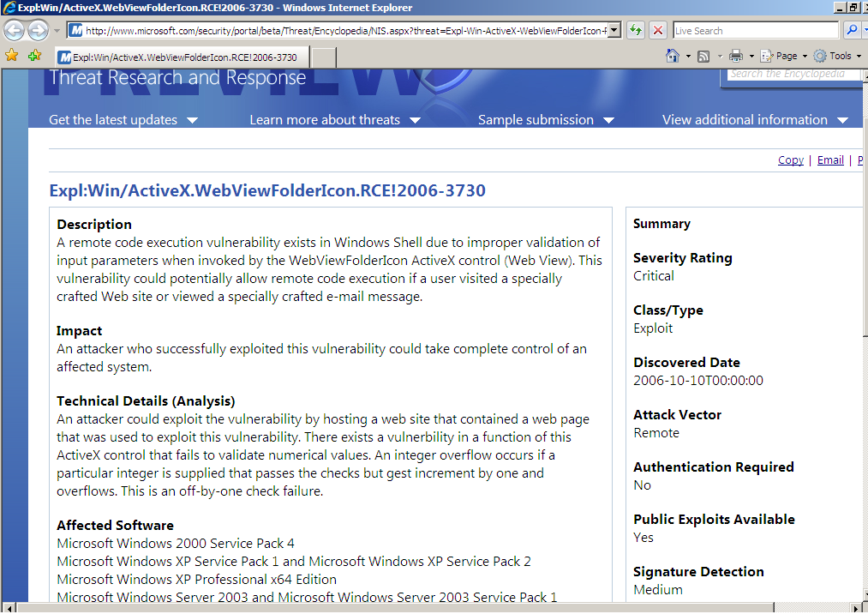Go forward using the Forward arrow button
868x614 pixels.
[x=38, y=30]
